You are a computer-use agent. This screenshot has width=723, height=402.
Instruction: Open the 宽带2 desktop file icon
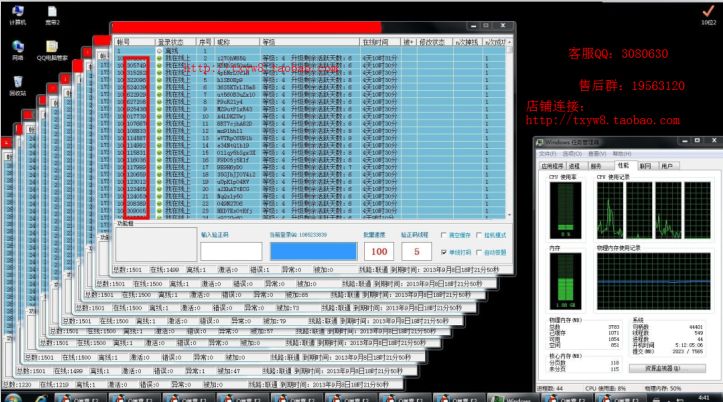coord(52,14)
